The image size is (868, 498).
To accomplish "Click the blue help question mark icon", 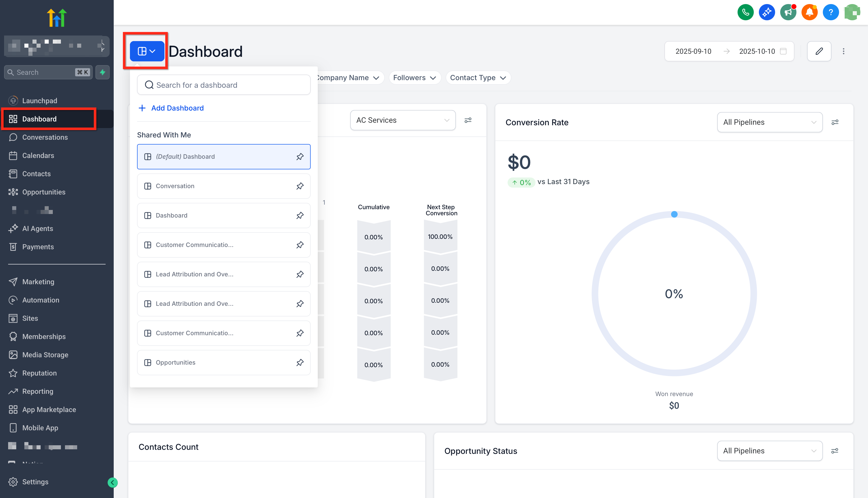I will coord(830,13).
